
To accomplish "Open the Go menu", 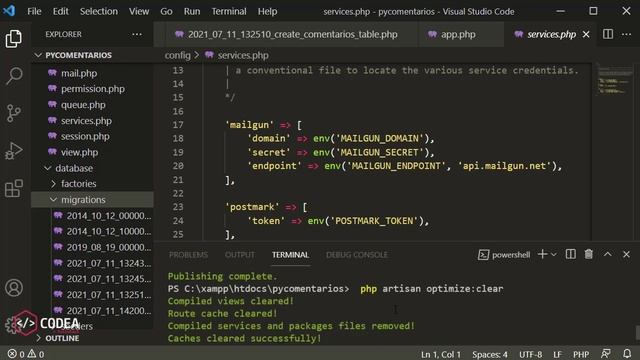I will pyautogui.click(x=166, y=11).
